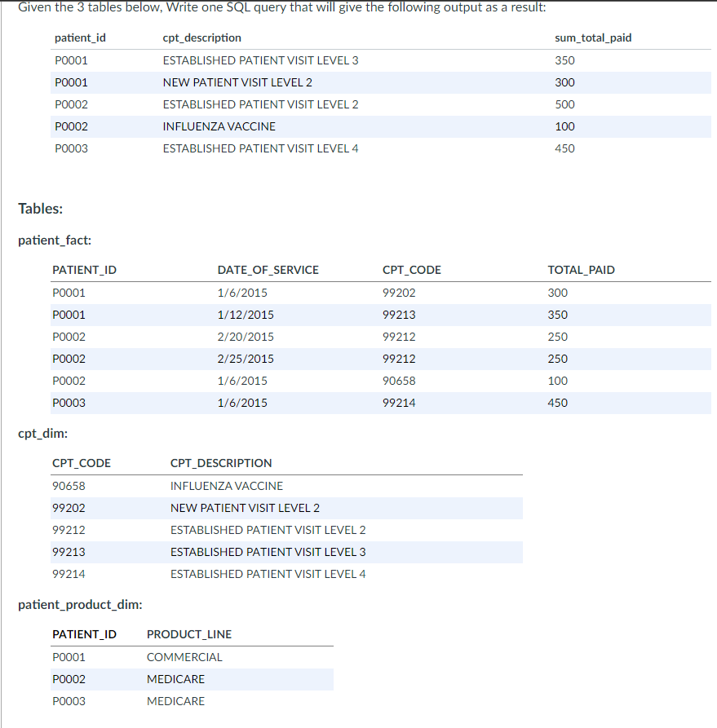The image size is (717, 728).
Task: Click the TOTAL_PAID column header
Action: click(x=581, y=270)
